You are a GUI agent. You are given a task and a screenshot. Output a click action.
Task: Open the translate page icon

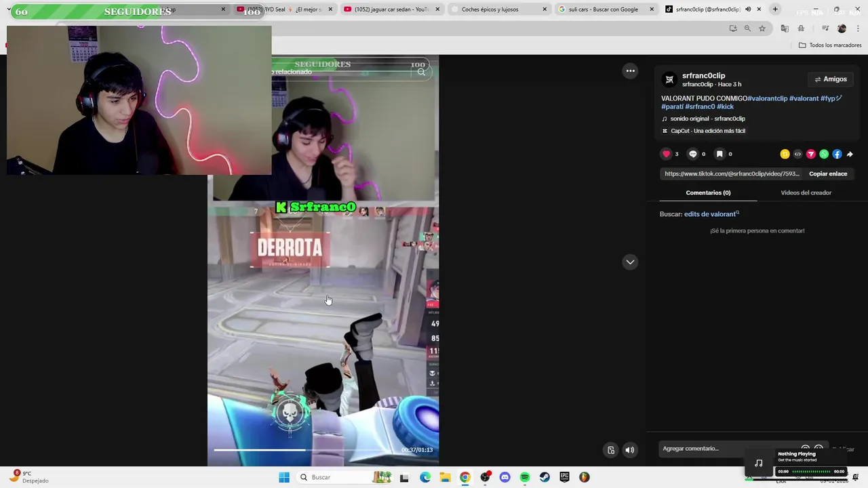(785, 28)
